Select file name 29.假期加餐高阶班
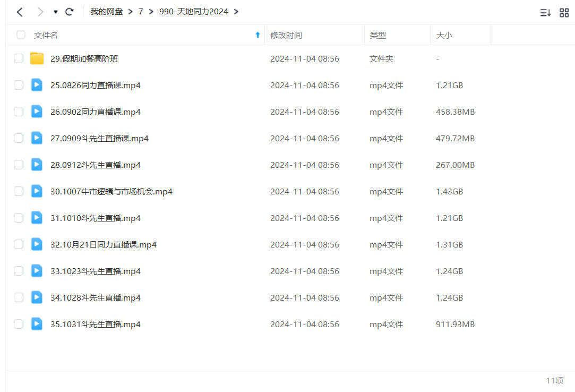575x392 pixels. point(84,59)
